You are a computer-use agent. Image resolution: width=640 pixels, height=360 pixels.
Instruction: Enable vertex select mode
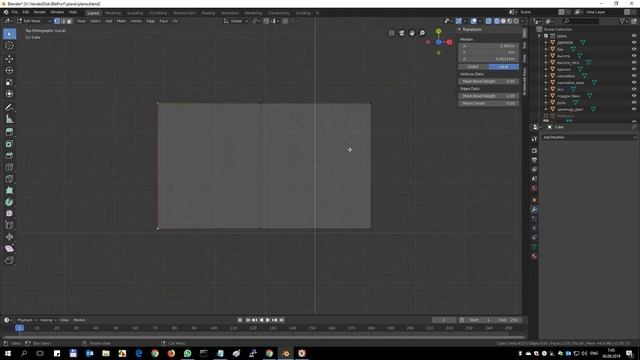pos(57,21)
